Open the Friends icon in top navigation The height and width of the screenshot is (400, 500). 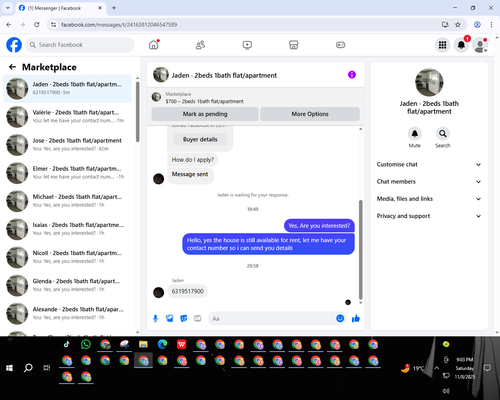coord(200,45)
